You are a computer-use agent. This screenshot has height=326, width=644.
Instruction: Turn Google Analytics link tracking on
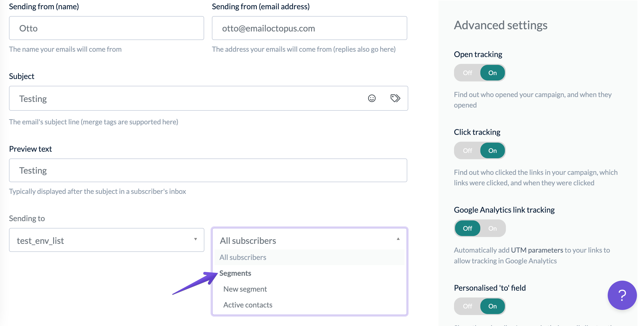[x=492, y=228]
